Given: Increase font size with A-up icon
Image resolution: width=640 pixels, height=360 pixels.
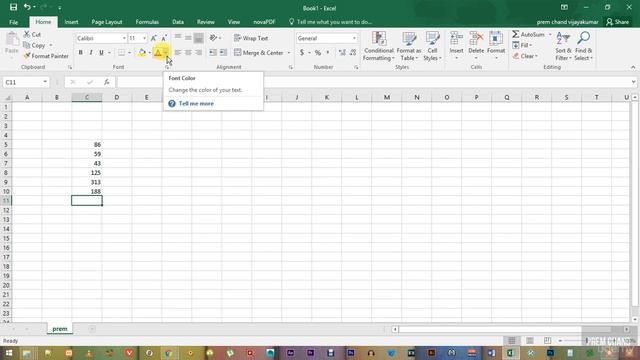Looking at the screenshot, I should point(153,38).
